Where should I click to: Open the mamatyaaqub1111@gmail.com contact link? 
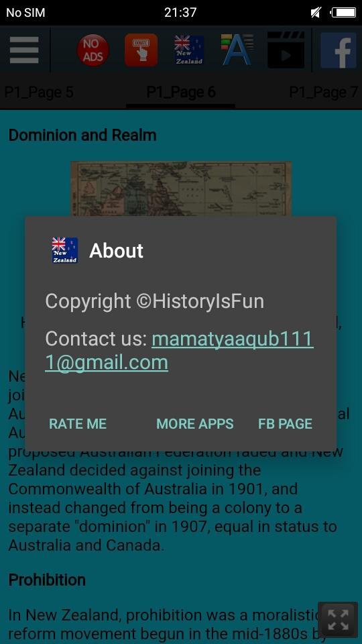[180, 351]
